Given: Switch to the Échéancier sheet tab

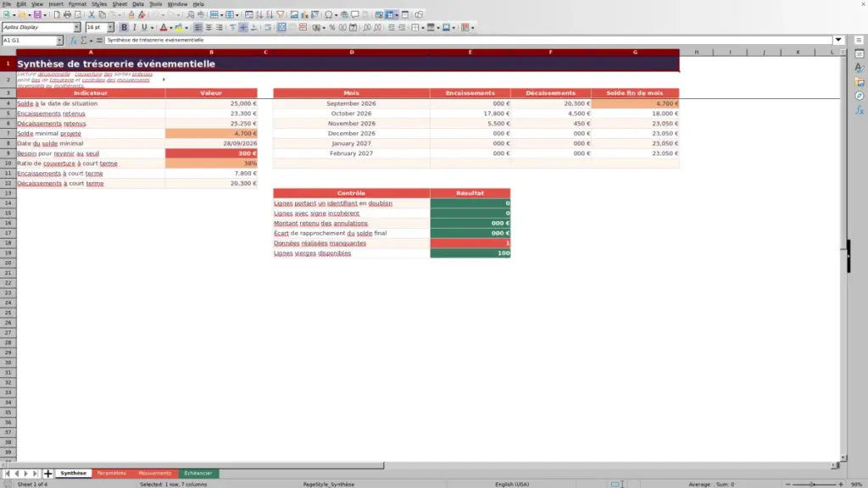Looking at the screenshot, I should coord(198,473).
